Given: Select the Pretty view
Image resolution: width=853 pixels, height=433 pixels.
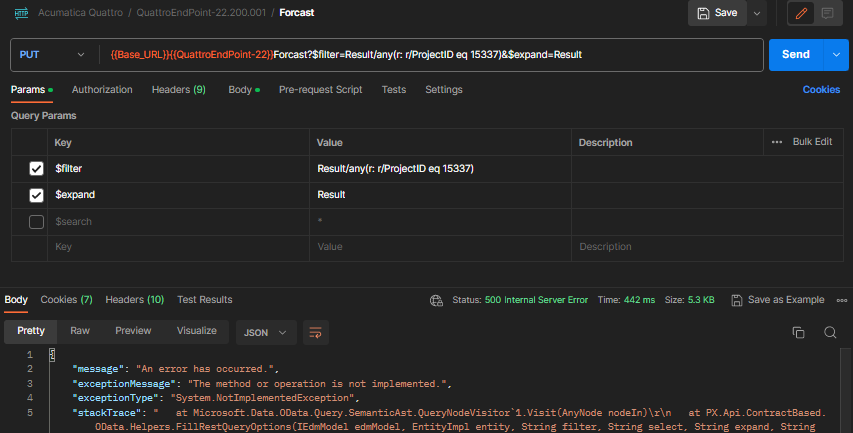Looking at the screenshot, I should (x=31, y=331).
